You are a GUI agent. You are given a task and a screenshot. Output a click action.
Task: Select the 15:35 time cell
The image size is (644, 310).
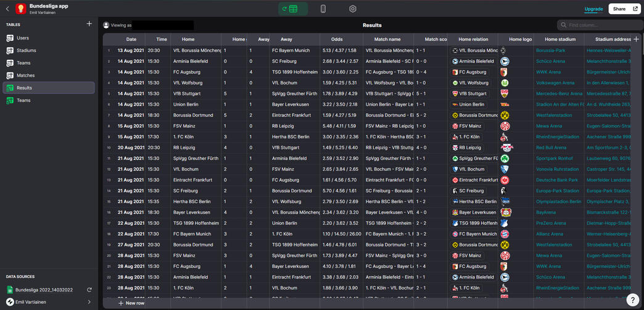coord(158,201)
